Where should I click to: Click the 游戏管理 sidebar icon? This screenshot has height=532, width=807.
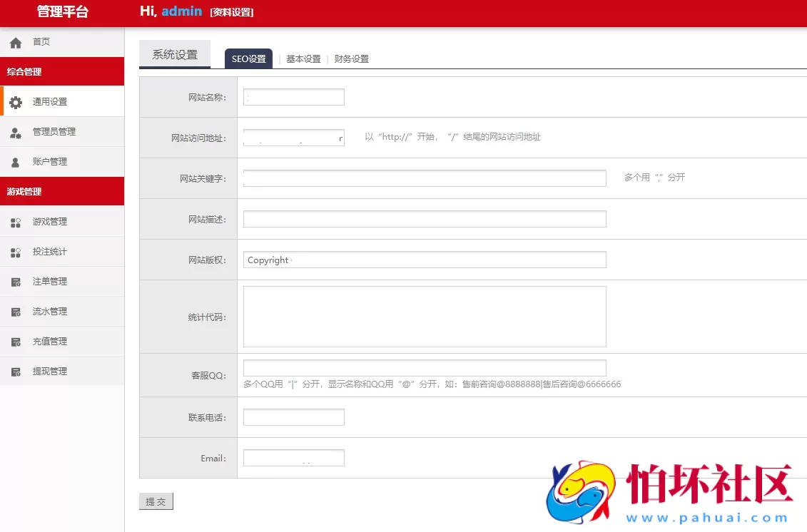coord(16,222)
